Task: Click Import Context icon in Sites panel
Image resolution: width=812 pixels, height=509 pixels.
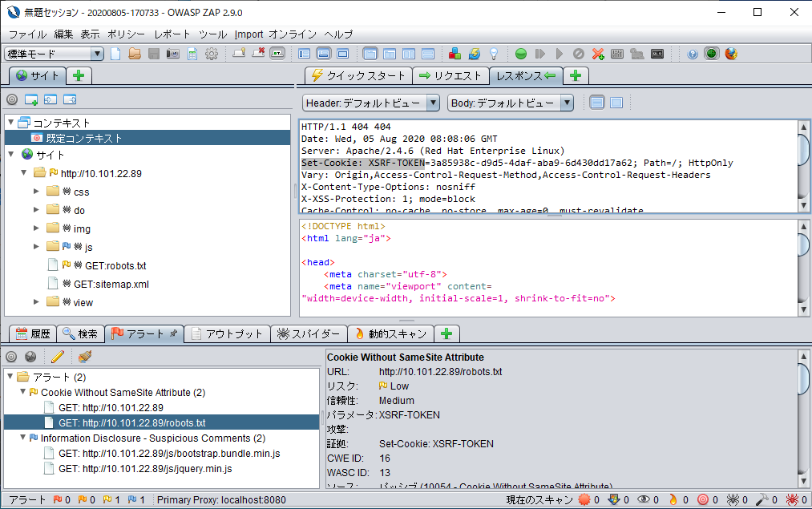Action: 50,99
